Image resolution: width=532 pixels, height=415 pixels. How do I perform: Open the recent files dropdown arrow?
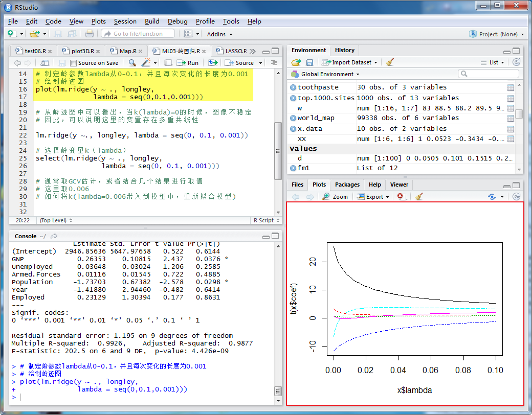pyautogui.click(x=45, y=34)
